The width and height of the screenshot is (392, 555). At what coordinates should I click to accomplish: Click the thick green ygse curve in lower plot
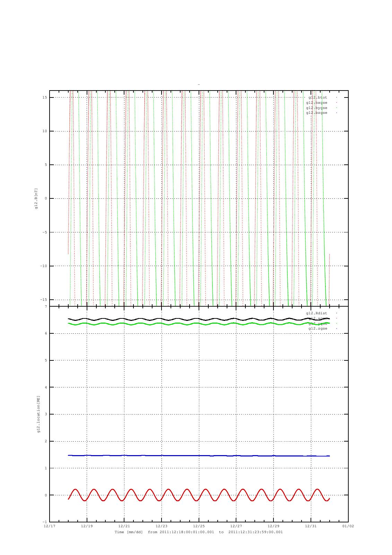[x=199, y=323]
